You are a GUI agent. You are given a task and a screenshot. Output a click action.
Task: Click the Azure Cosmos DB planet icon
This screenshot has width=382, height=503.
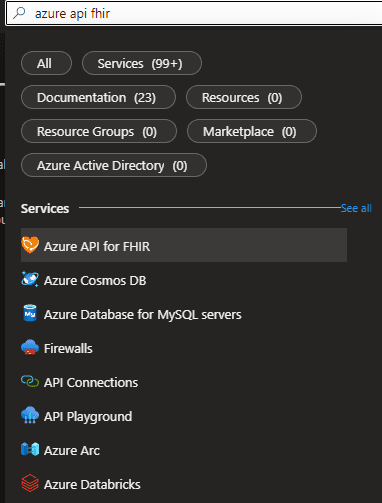30,279
